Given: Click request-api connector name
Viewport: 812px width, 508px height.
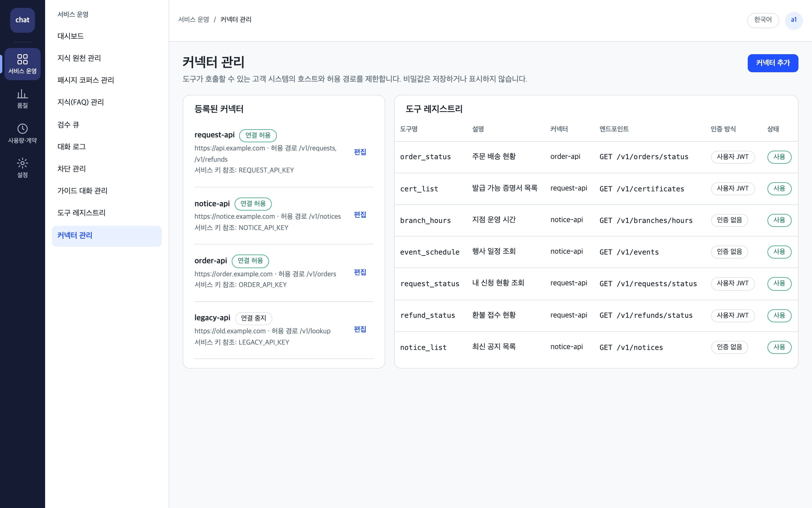Looking at the screenshot, I should click(214, 135).
